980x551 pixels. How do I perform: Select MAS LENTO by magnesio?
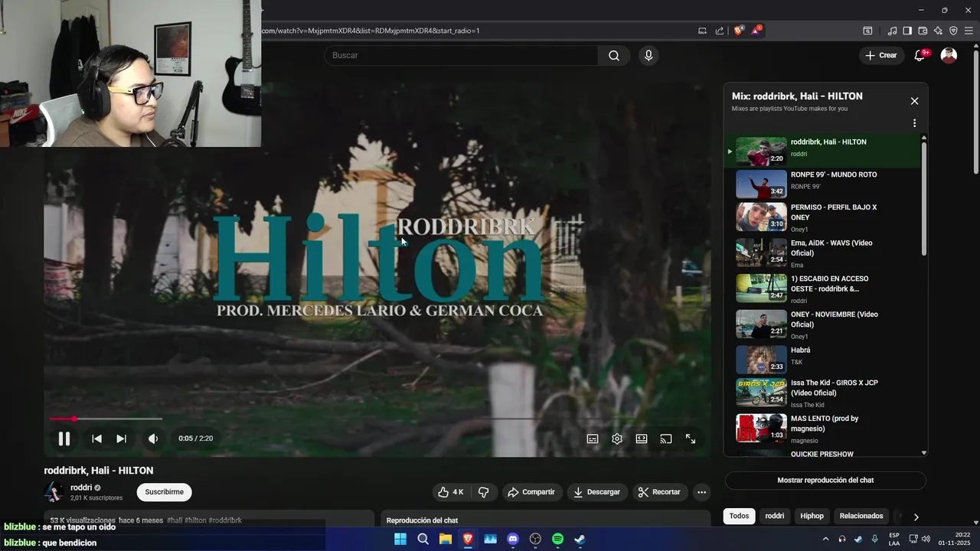(x=823, y=429)
